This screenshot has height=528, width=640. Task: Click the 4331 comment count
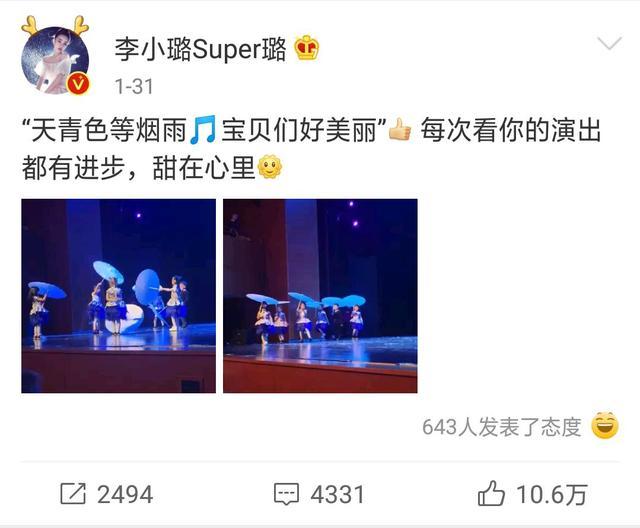[x=337, y=495]
